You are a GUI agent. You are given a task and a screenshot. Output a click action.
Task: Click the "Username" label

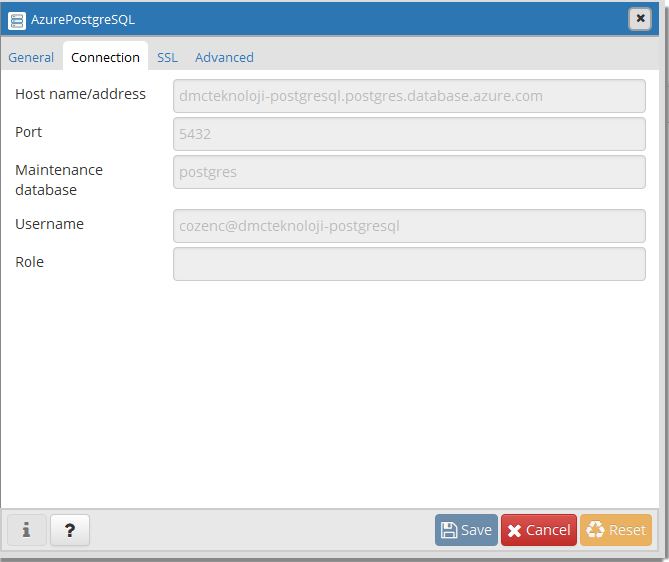point(49,224)
